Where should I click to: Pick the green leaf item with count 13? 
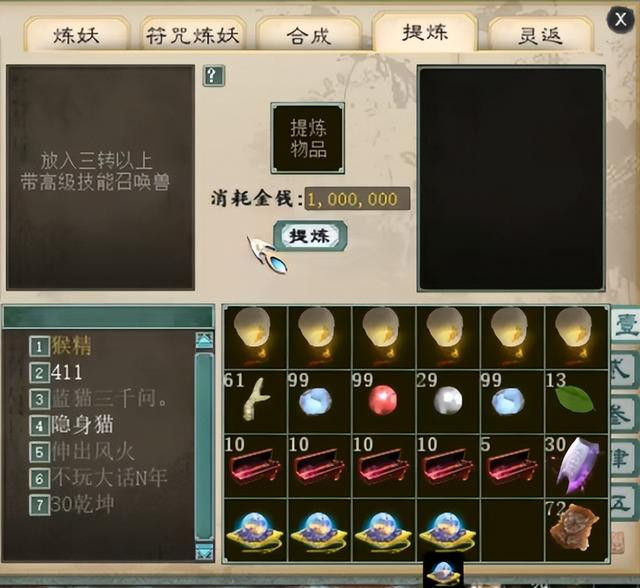coord(576,402)
